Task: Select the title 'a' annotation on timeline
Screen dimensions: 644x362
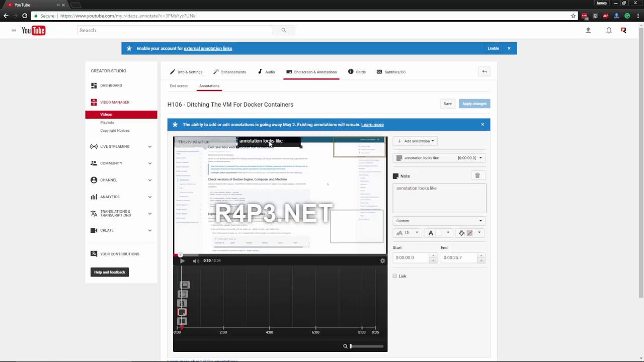Action: point(182,303)
